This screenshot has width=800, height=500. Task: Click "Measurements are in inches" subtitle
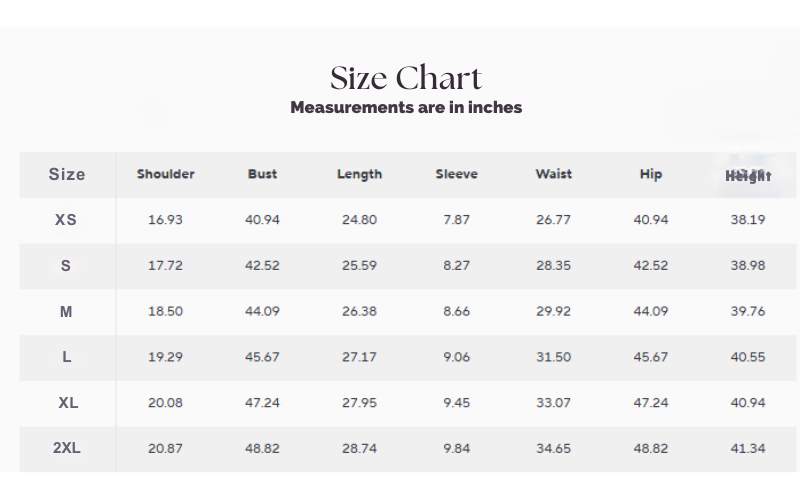(406, 107)
